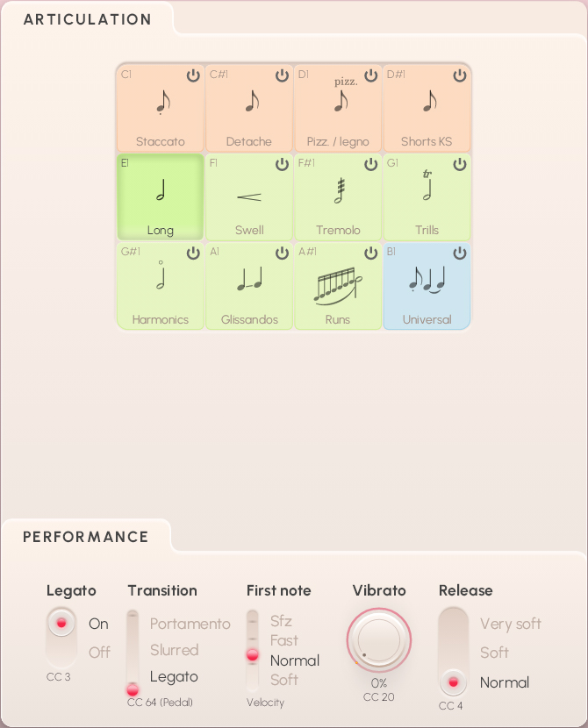Toggle power button on Shorts KS cell
The width and height of the screenshot is (588, 728).
[460, 76]
